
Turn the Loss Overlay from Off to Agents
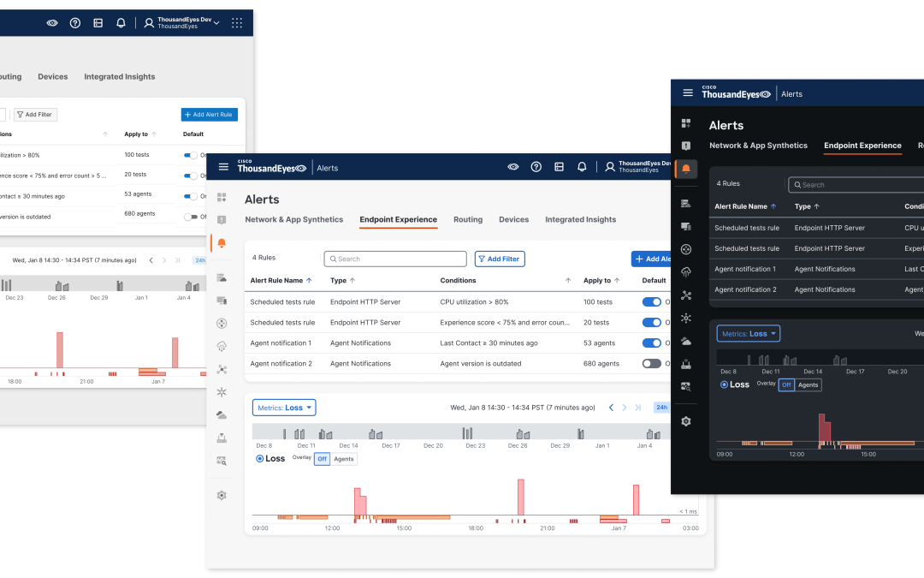tap(341, 458)
